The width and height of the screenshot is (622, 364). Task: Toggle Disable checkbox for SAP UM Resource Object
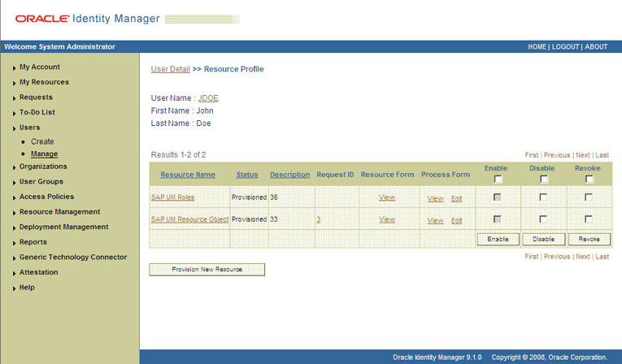[x=543, y=219]
